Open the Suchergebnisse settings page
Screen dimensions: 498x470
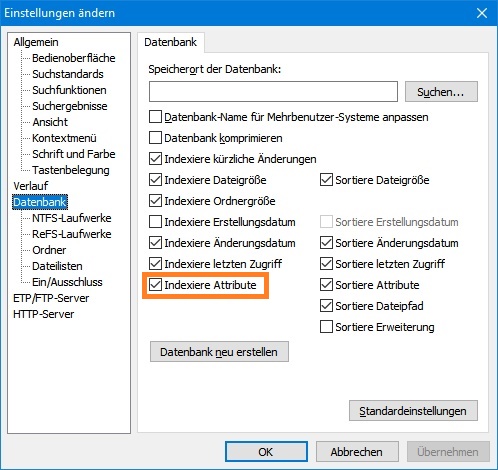click(70, 106)
